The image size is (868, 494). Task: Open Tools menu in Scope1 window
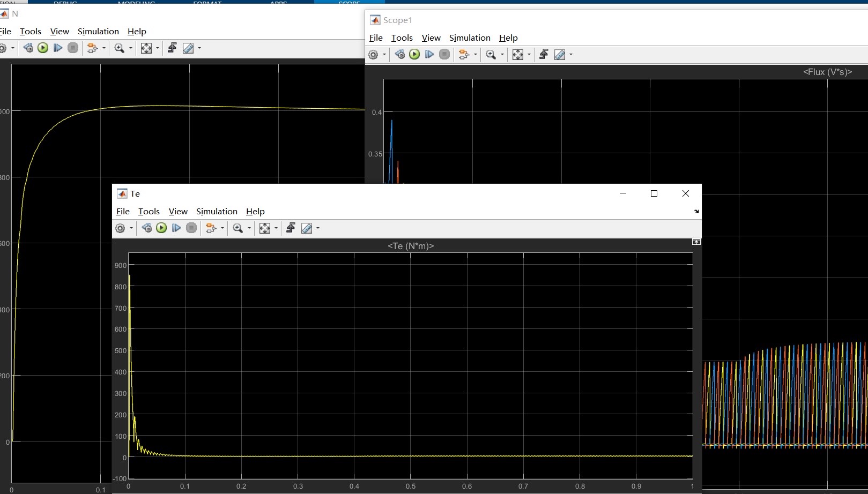(x=402, y=38)
